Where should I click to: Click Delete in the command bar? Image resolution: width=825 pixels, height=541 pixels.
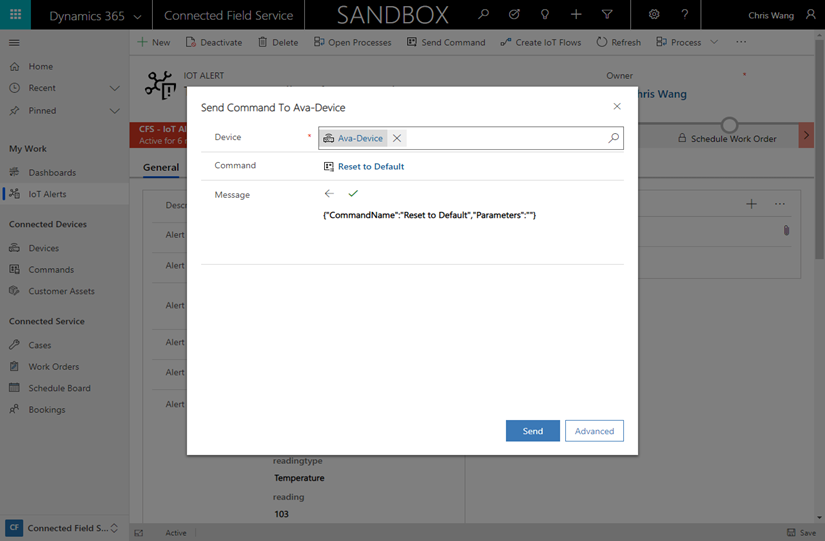[x=278, y=42]
